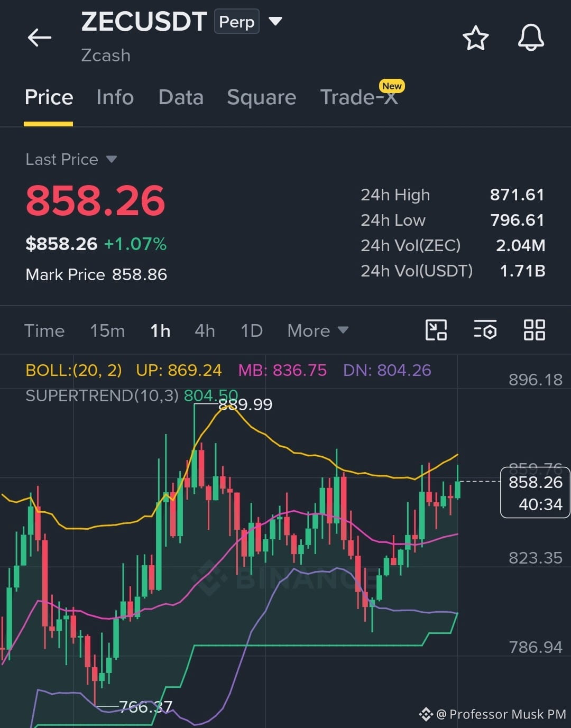Tap the 766.37 low marker on chart
This screenshot has height=728, width=571.
click(x=146, y=706)
